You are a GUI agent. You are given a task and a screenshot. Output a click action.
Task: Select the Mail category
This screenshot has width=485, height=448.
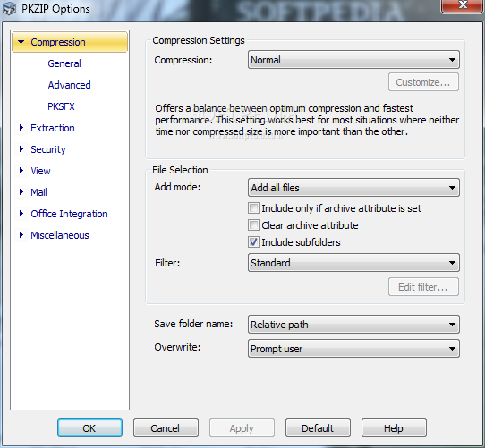(x=38, y=192)
